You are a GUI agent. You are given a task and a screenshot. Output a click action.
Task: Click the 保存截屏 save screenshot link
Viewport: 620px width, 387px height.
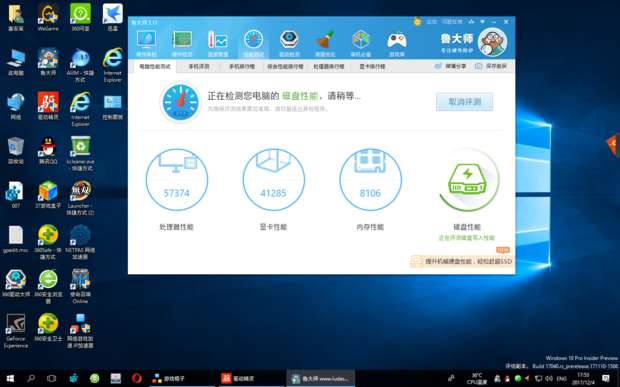tap(490, 66)
